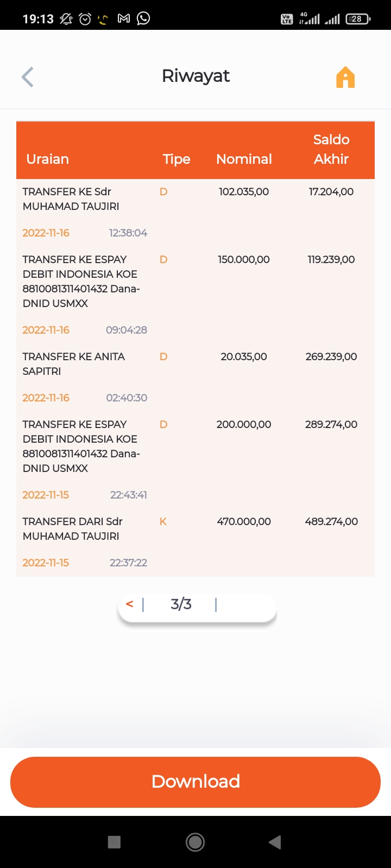Tap the Android recent apps square
Viewport: 391px width, 868px height.
click(x=114, y=842)
